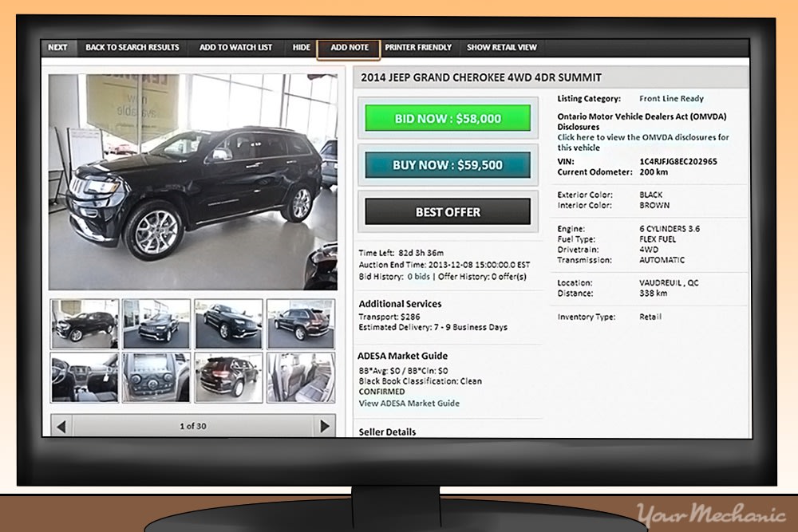Click the 'Additional Services' heading
This screenshot has width=798, height=532.
point(400,304)
